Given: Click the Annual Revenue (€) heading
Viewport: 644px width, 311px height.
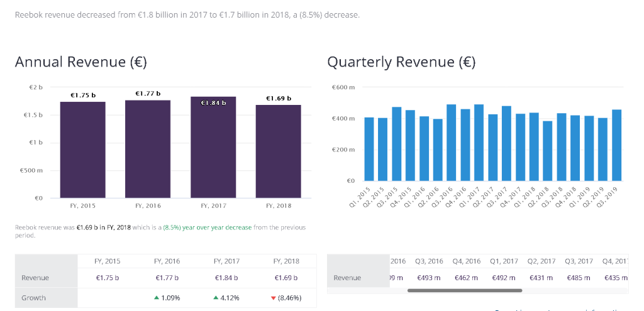Looking at the screenshot, I should coord(81,62).
